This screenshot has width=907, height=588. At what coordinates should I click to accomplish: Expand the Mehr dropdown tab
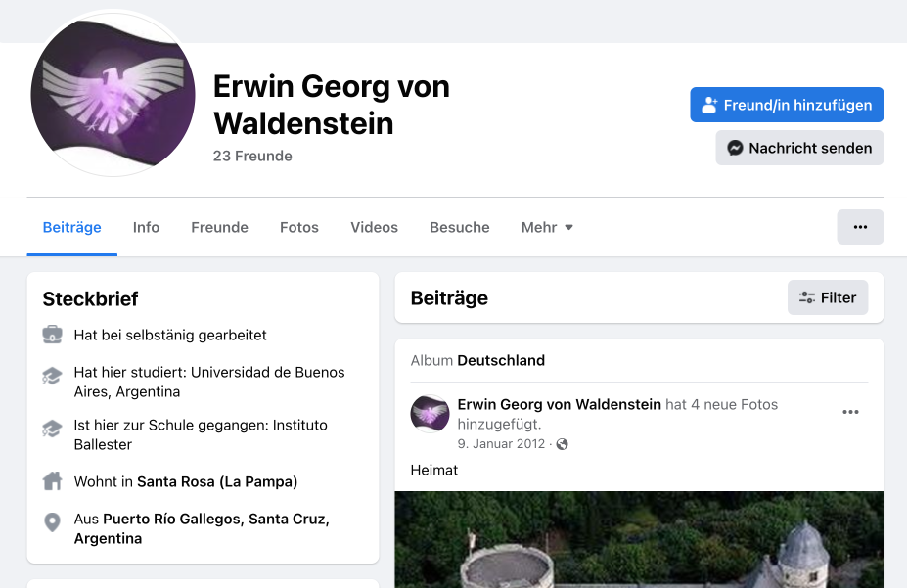click(547, 227)
